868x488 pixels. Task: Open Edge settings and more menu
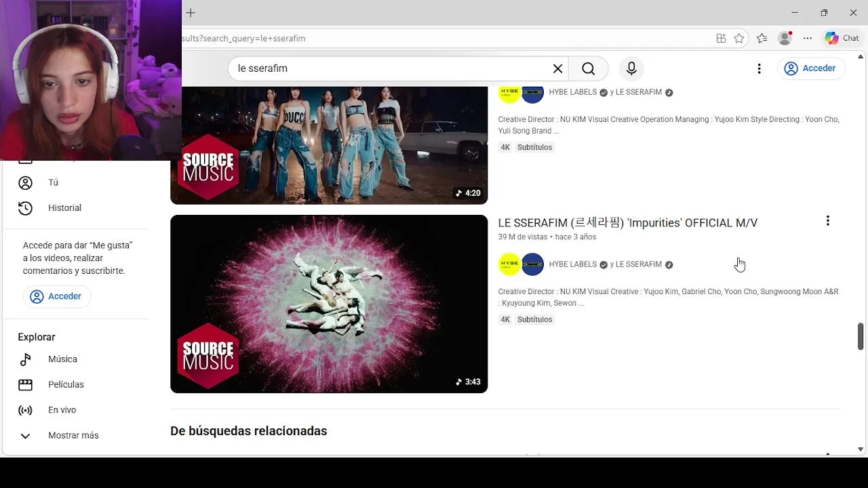point(808,39)
